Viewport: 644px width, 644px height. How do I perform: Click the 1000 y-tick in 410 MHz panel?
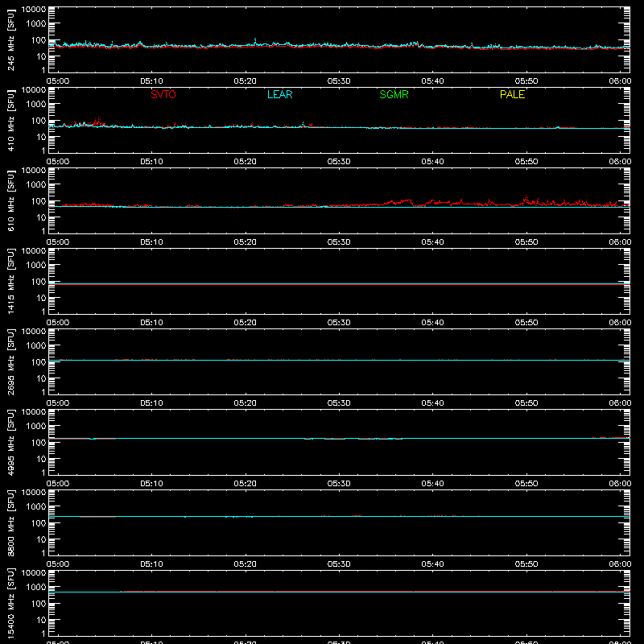36,105
